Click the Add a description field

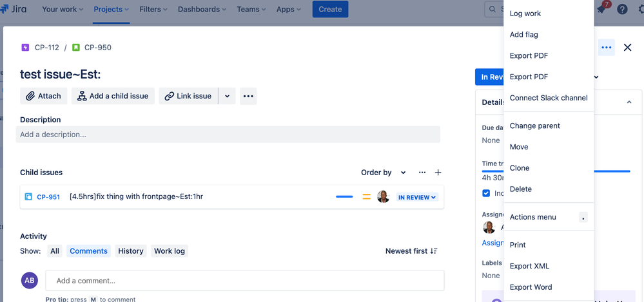pos(228,135)
